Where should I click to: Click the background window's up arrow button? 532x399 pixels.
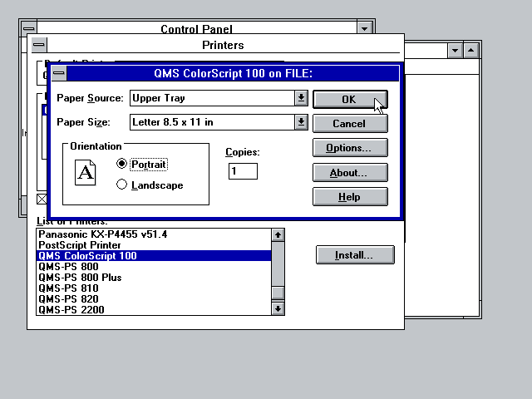(471, 51)
